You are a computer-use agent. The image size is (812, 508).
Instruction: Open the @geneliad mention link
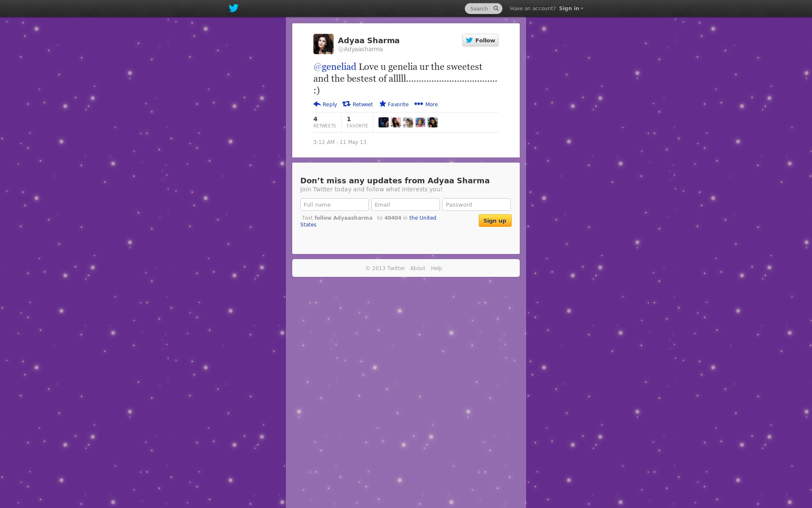click(335, 67)
